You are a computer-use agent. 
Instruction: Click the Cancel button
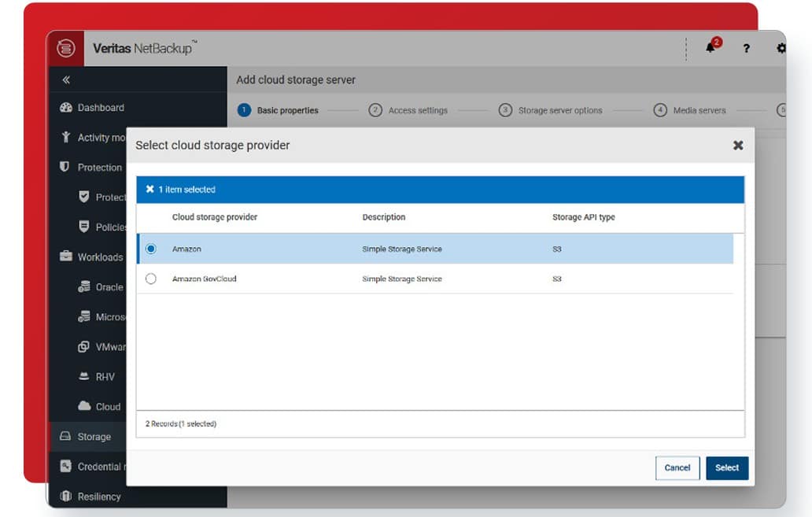point(677,467)
